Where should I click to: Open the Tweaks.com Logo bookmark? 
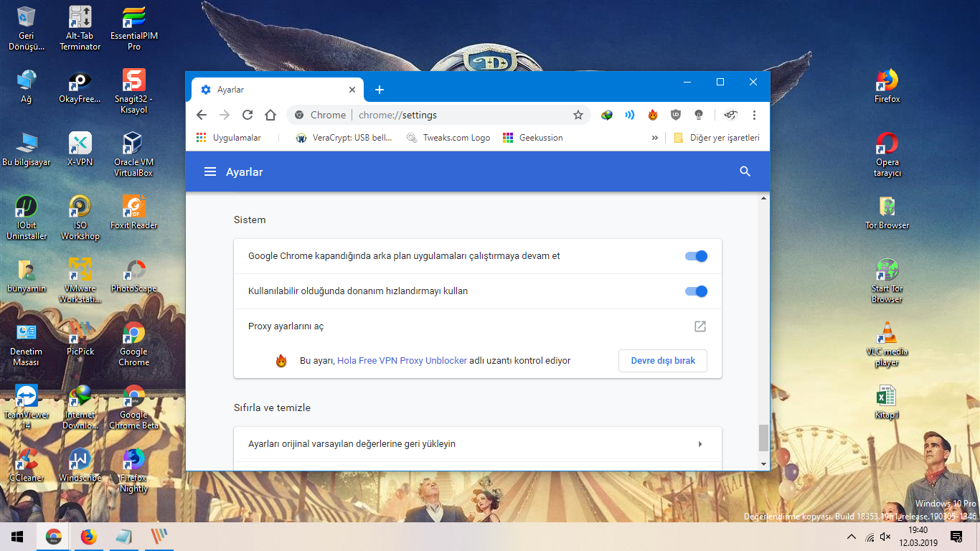(448, 138)
